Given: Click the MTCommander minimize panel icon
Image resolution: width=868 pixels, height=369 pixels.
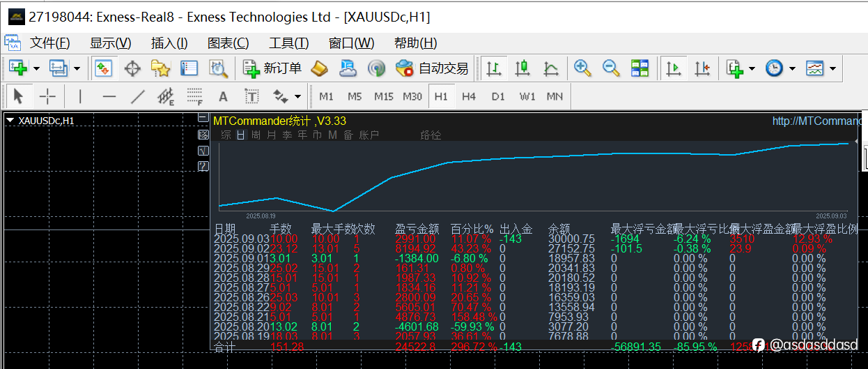Looking at the screenshot, I should click(203, 119).
